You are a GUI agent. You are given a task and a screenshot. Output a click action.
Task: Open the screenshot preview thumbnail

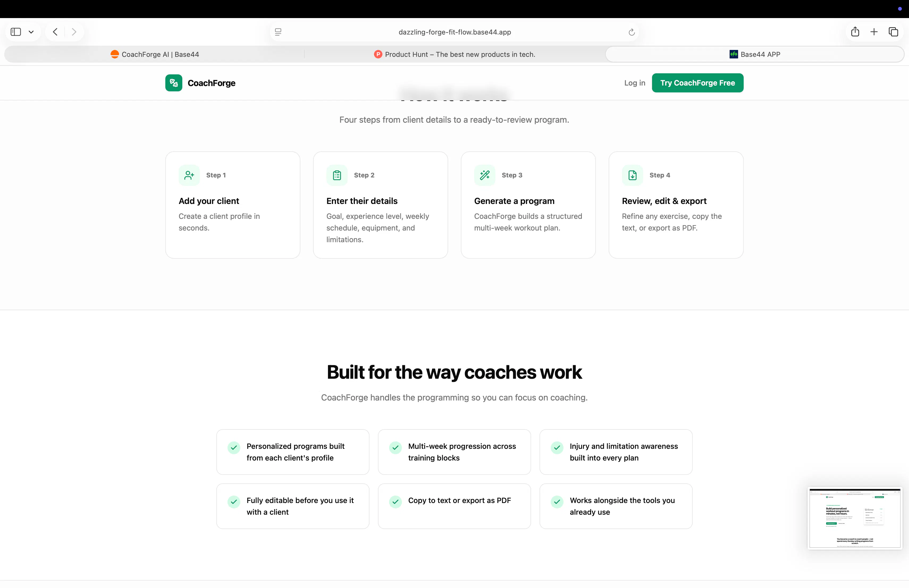tap(855, 518)
